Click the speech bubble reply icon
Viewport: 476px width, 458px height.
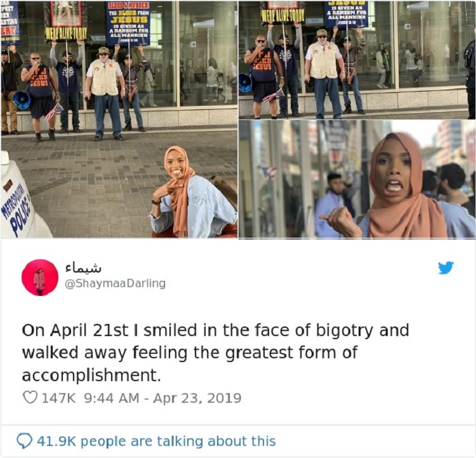click(x=24, y=441)
